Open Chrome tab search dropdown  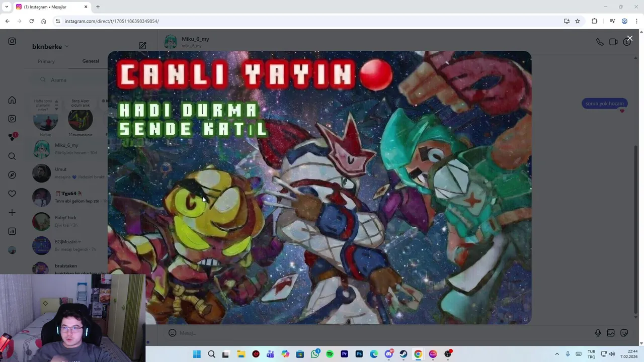click(x=7, y=7)
